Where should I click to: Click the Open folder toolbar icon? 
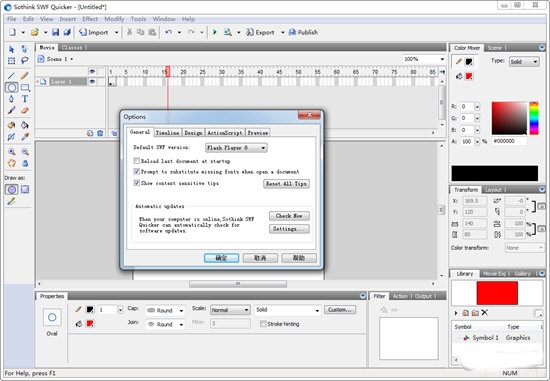[x=34, y=32]
